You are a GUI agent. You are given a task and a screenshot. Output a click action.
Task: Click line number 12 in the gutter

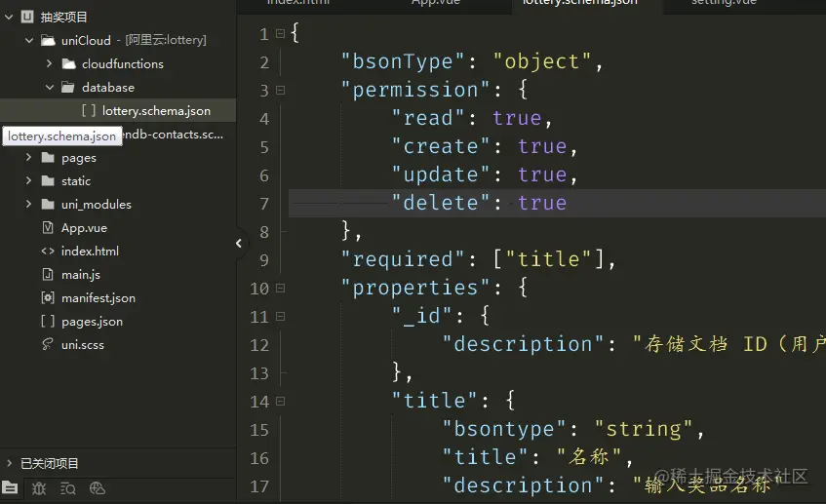[x=259, y=345]
